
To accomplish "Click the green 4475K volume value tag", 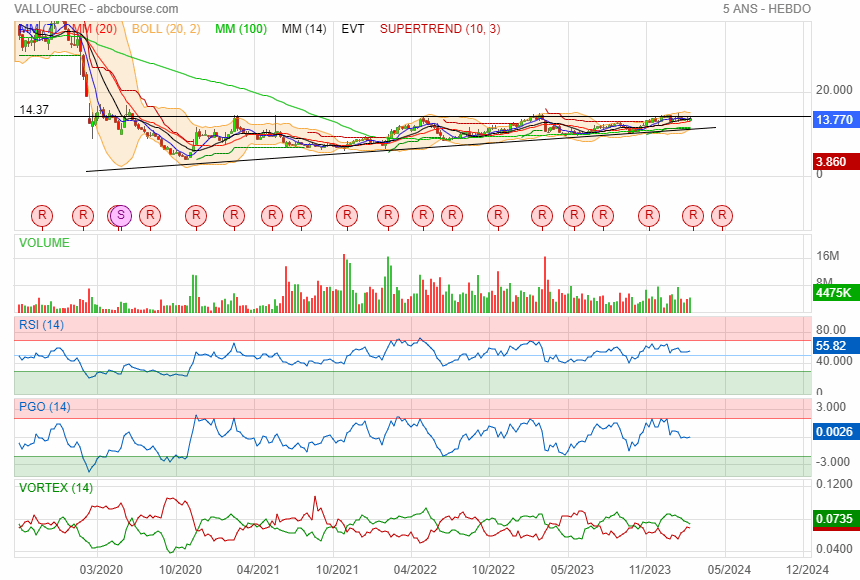I will point(834,293).
